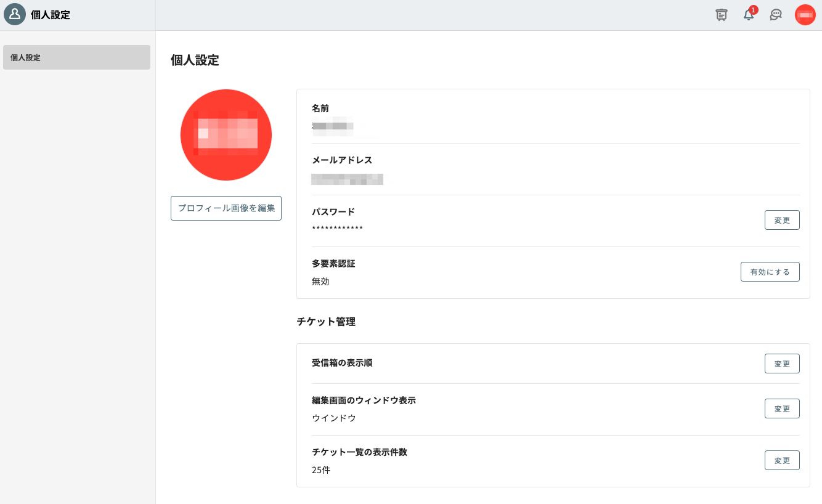Click the masked password asterisks
Viewport: 822px width, 504px height.
(337, 229)
